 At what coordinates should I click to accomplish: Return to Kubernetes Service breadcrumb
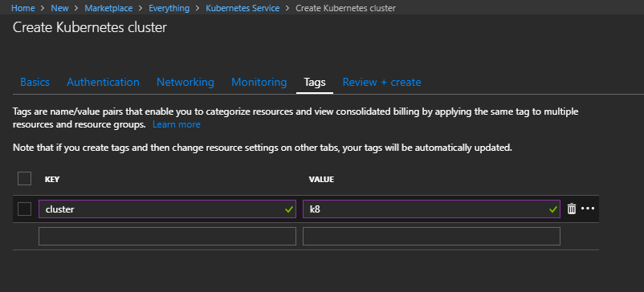point(243,8)
